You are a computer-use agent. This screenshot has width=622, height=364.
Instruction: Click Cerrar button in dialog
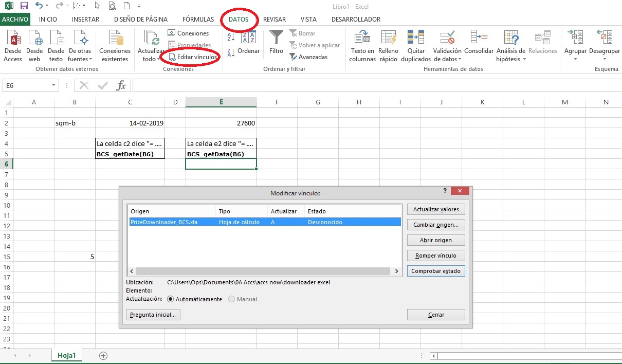[x=436, y=315]
